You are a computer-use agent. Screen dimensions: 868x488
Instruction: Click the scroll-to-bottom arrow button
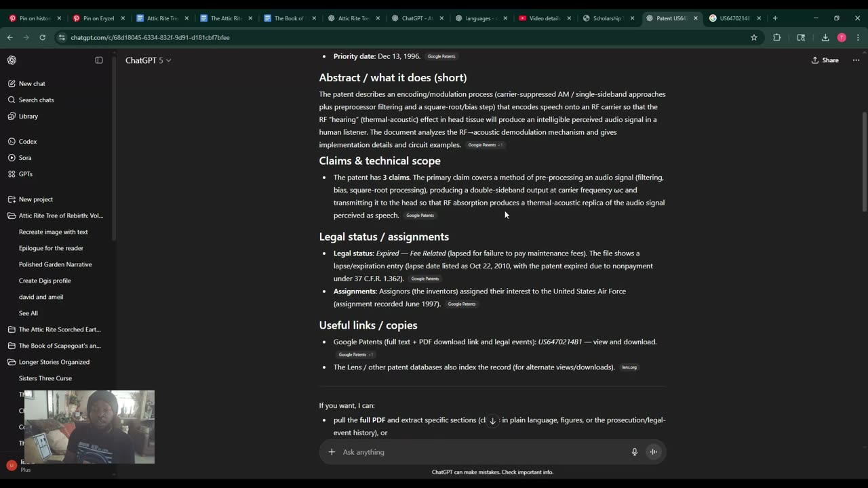pyautogui.click(x=492, y=421)
